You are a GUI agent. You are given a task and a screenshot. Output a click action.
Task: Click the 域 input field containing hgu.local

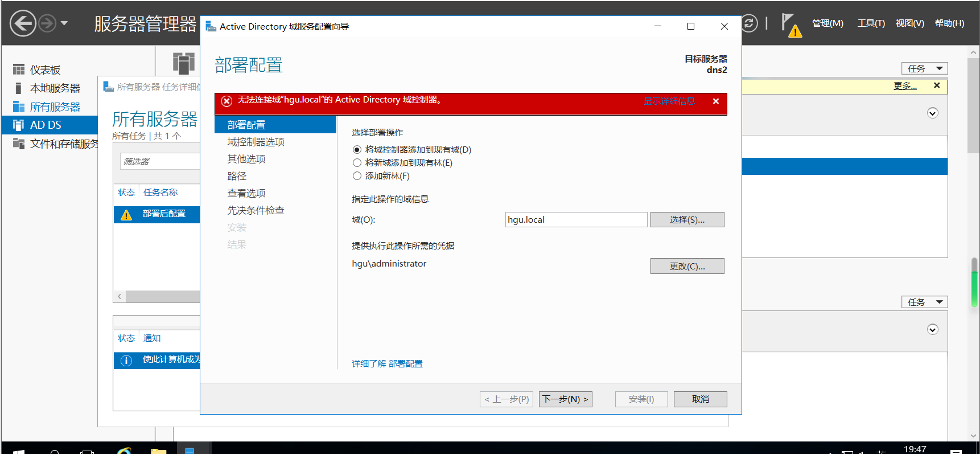575,220
